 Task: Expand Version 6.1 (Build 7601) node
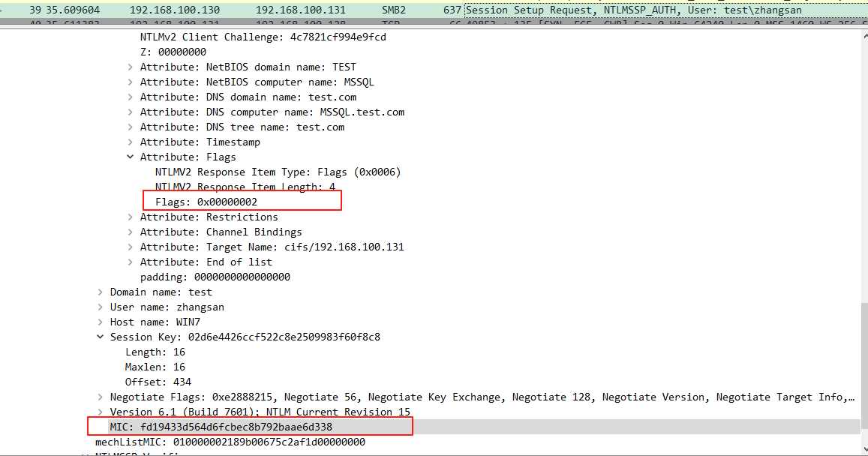101,412
